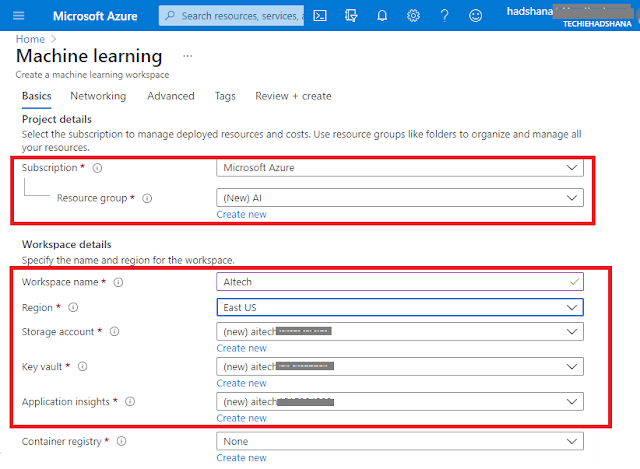This screenshot has width=640, height=469.
Task: Show info tooltip for Subscription
Action: click(x=97, y=168)
